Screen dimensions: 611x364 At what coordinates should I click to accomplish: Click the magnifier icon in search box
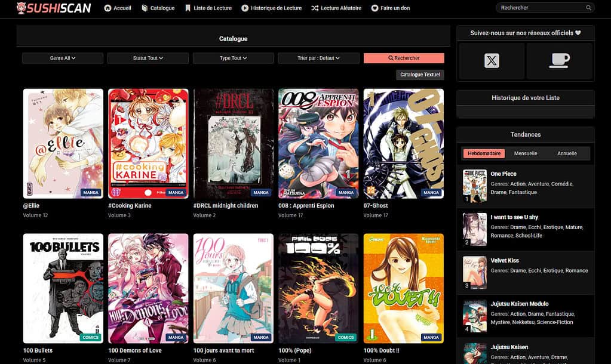(x=588, y=8)
